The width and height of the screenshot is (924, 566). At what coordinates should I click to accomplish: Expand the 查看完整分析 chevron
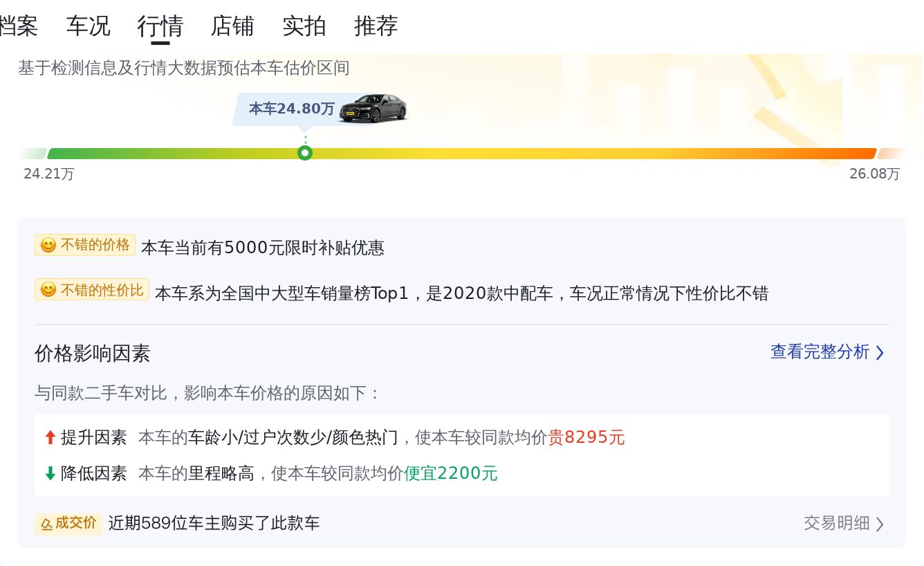880,353
